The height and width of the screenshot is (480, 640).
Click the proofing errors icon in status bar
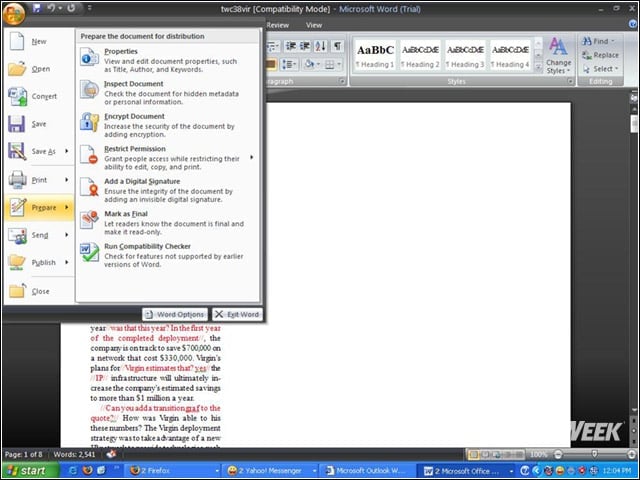point(111,454)
